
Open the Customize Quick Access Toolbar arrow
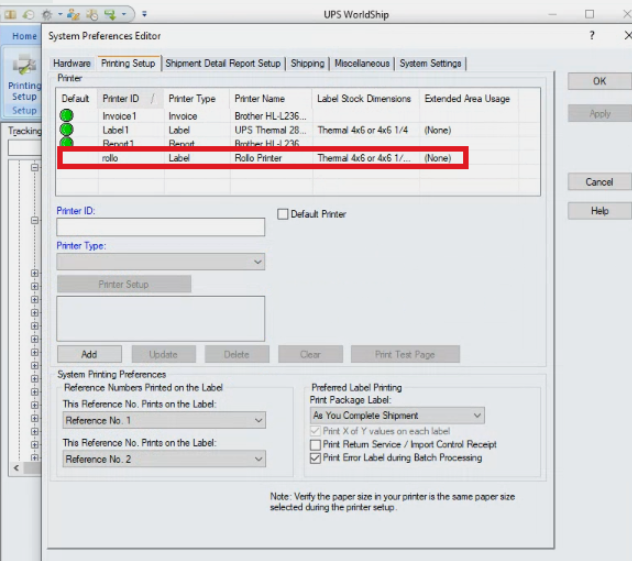[144, 15]
